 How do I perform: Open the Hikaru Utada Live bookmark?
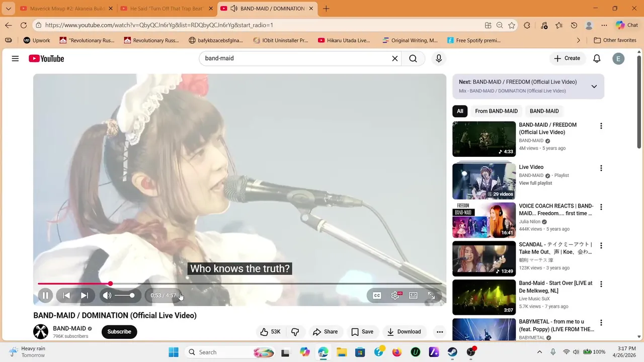coord(344,40)
